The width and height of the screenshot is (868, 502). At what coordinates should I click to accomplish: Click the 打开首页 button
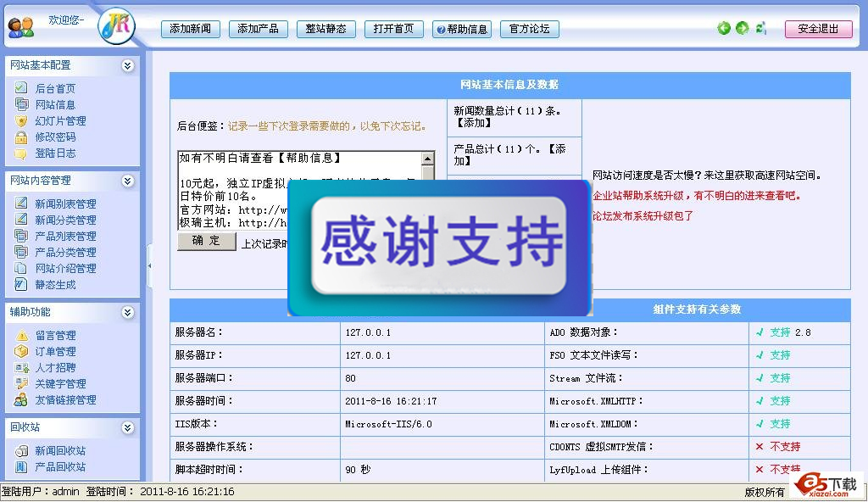(x=393, y=29)
